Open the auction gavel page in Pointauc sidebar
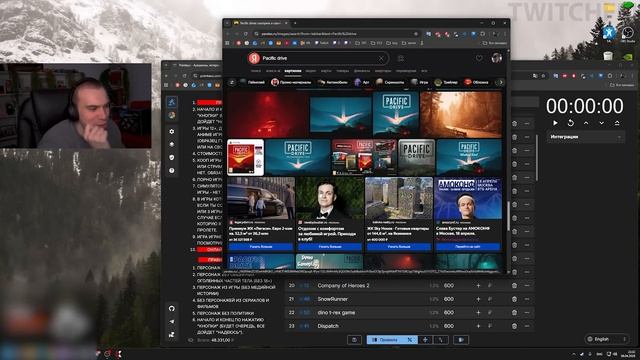This screenshot has height=360, width=640. (172, 102)
